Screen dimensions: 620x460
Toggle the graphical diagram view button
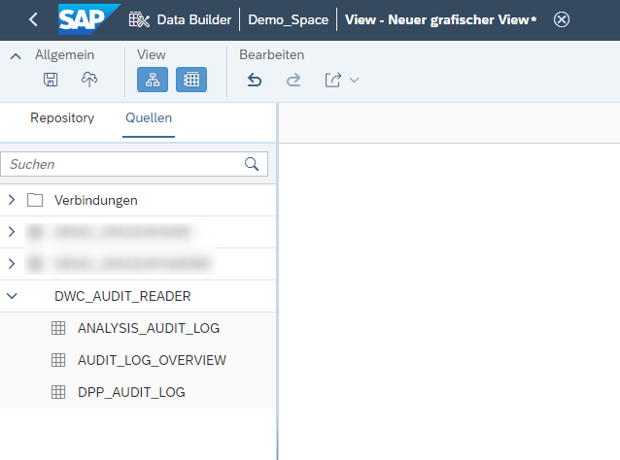[x=152, y=80]
